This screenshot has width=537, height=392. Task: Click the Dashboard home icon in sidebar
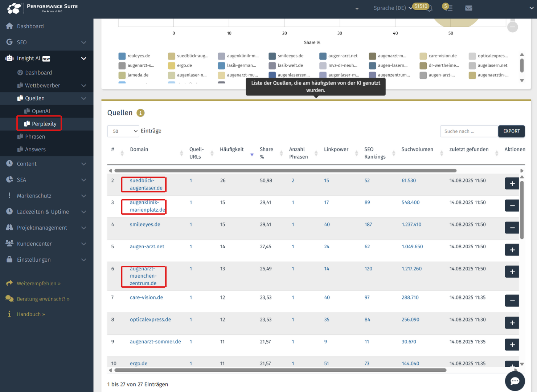tap(9, 26)
